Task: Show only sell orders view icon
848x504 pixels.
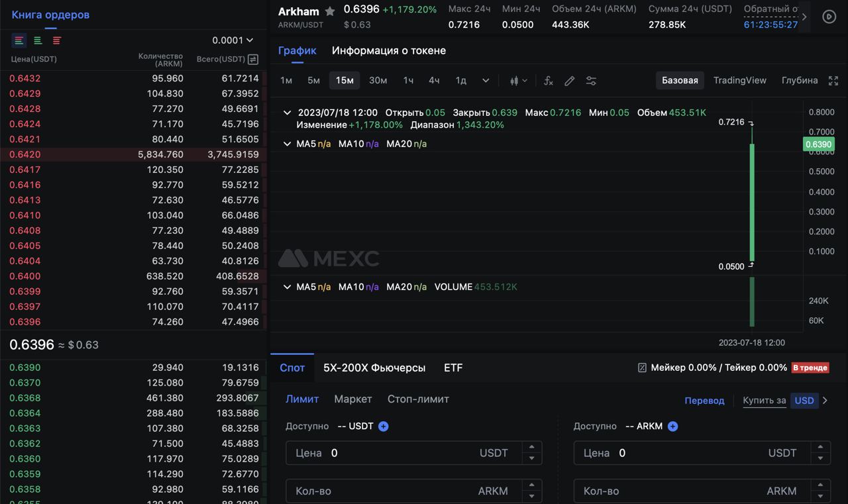Action: [57, 40]
